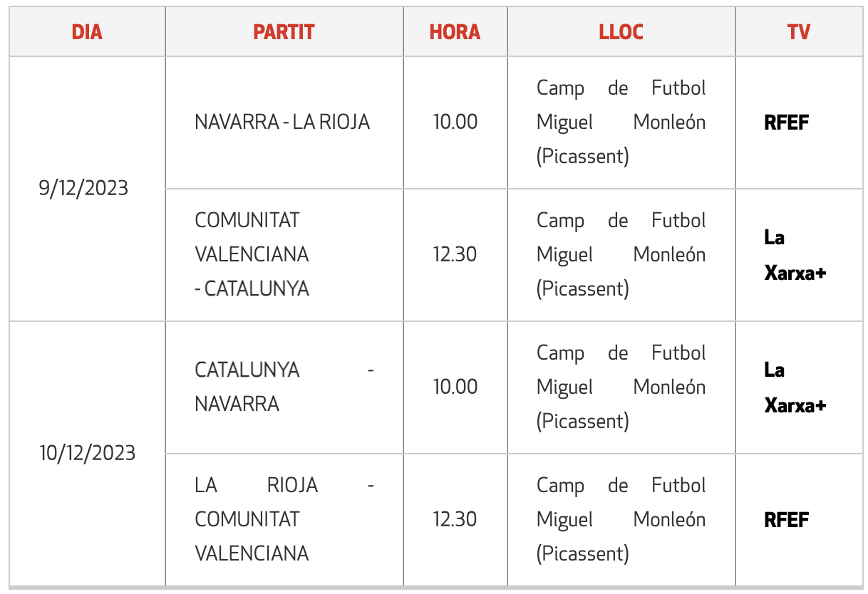
Task: Click La Xarxa+ for Catalunya - Navarra match
Action: [x=795, y=387]
